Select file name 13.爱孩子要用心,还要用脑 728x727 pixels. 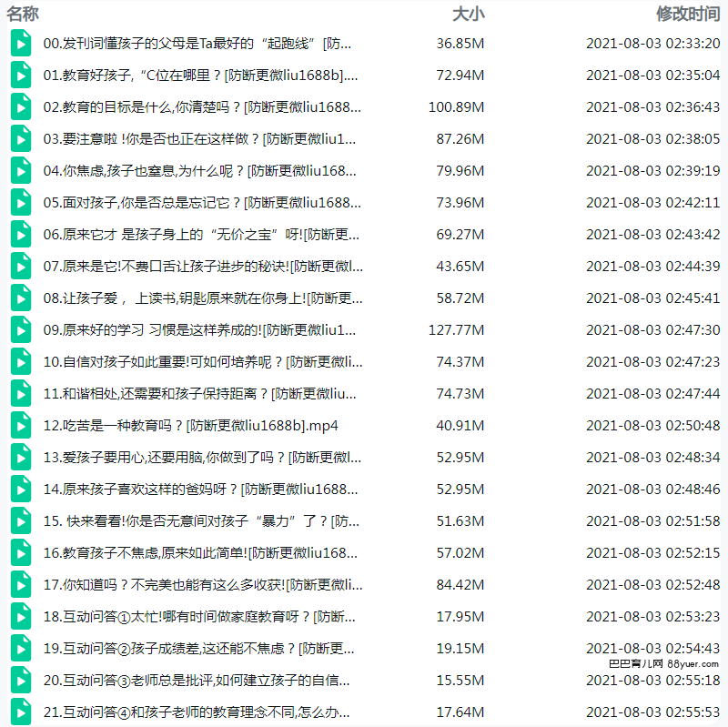point(202,458)
